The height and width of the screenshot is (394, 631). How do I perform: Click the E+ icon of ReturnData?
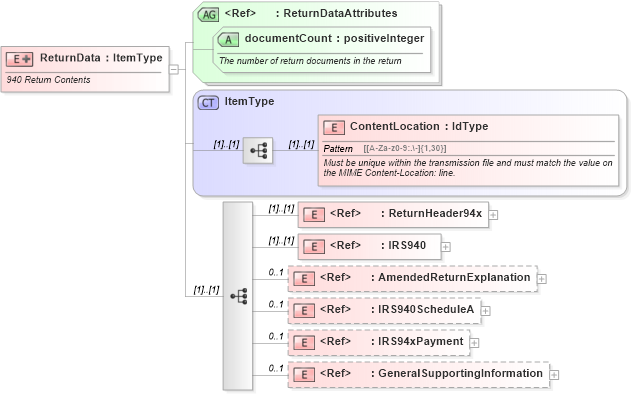click(19, 59)
